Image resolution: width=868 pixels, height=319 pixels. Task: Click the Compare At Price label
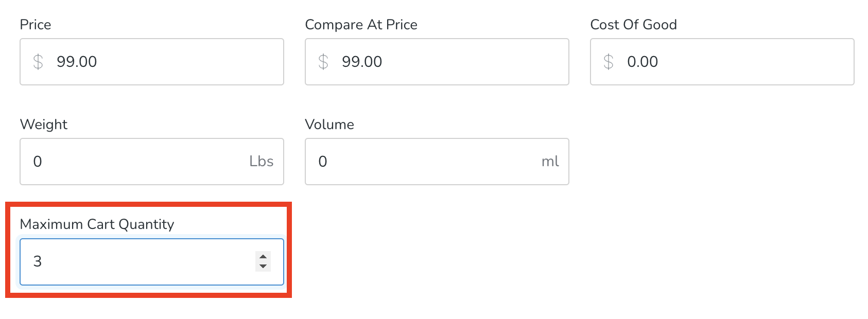tap(361, 24)
